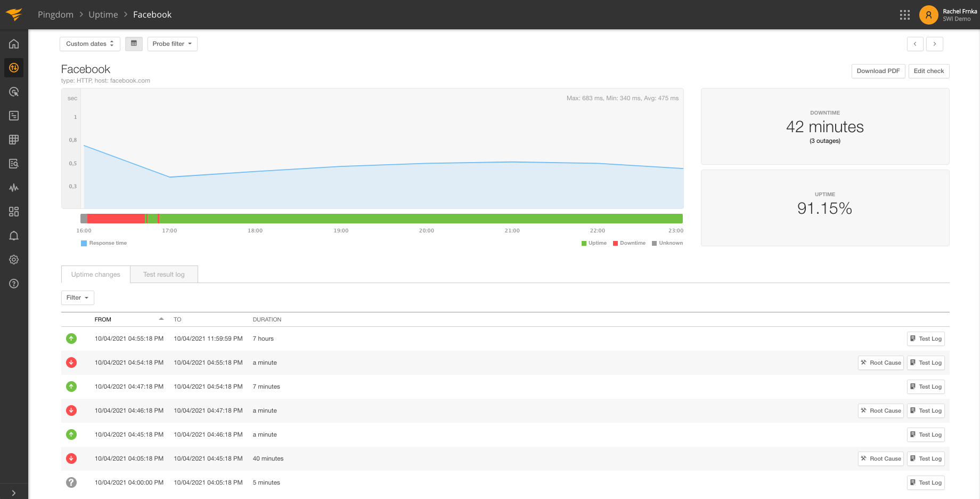The image size is (980, 499).
Task: Click the Downtime legend swatch
Action: click(x=615, y=243)
